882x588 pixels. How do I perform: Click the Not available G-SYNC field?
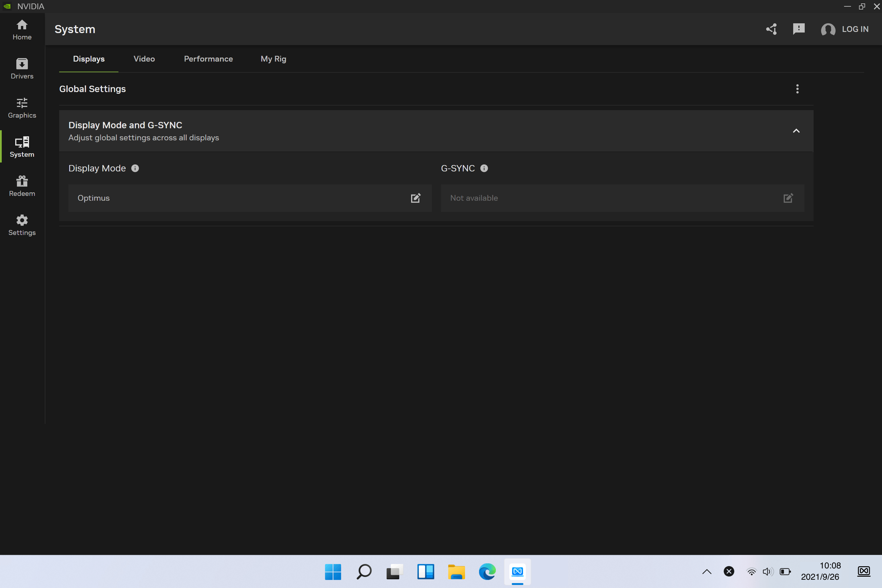pos(623,198)
